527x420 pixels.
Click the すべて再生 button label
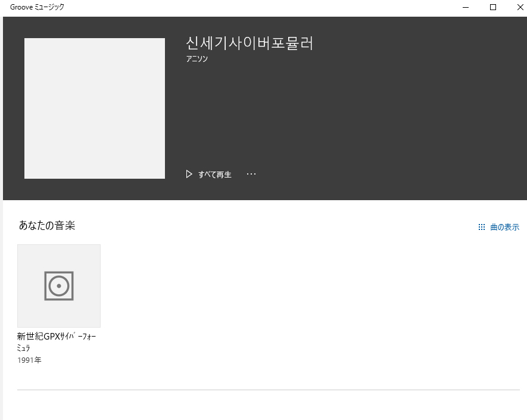[215, 175]
